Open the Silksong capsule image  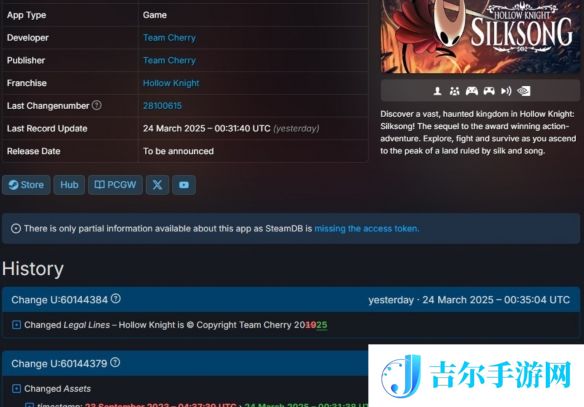480,36
